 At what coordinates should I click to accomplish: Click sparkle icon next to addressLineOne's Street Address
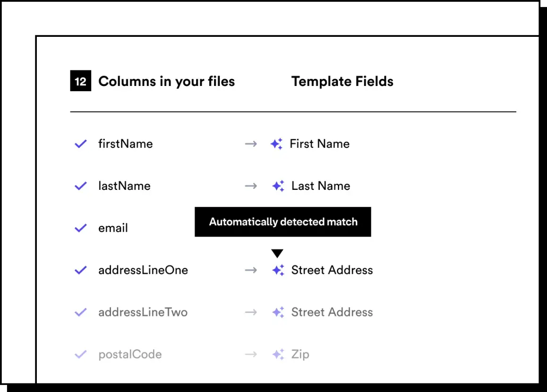pos(278,270)
